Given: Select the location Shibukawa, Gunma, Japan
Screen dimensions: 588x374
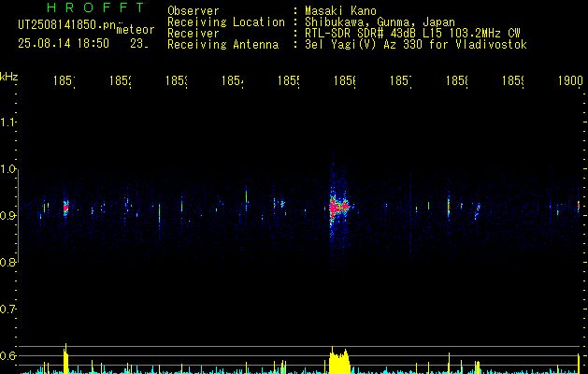Looking at the screenshot, I should click(x=380, y=22).
